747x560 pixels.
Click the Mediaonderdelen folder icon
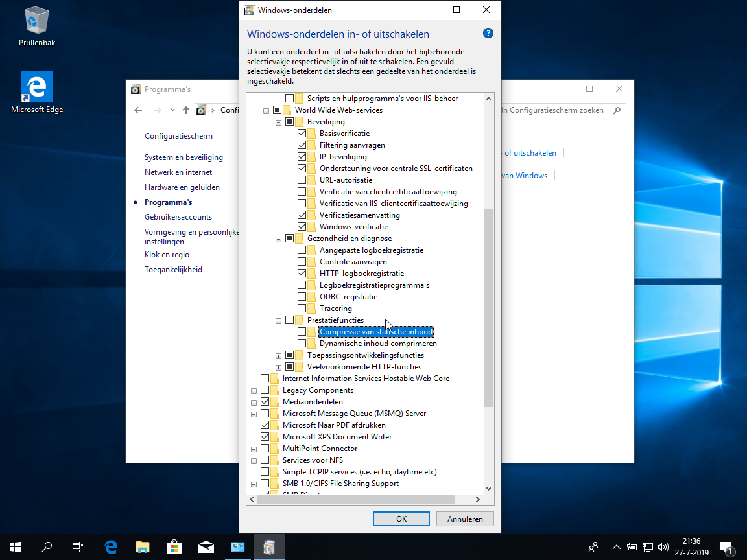[275, 401]
